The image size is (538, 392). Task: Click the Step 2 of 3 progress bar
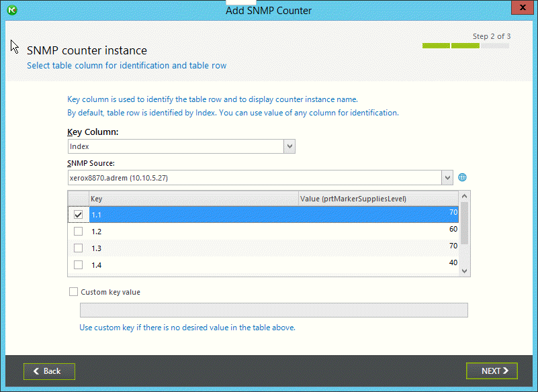tap(465, 46)
